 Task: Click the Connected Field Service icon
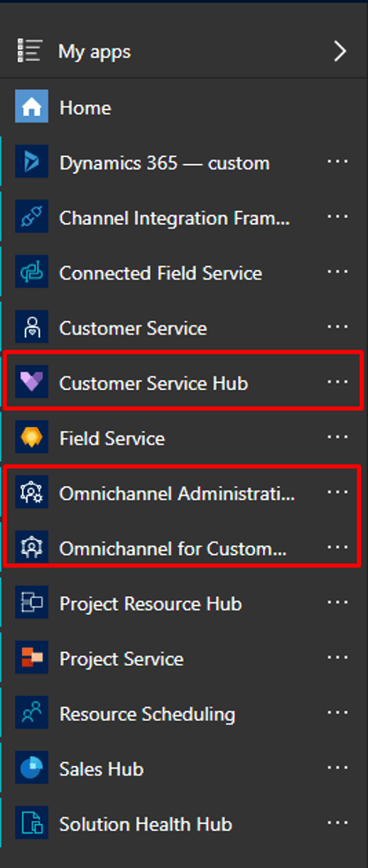[x=32, y=272]
